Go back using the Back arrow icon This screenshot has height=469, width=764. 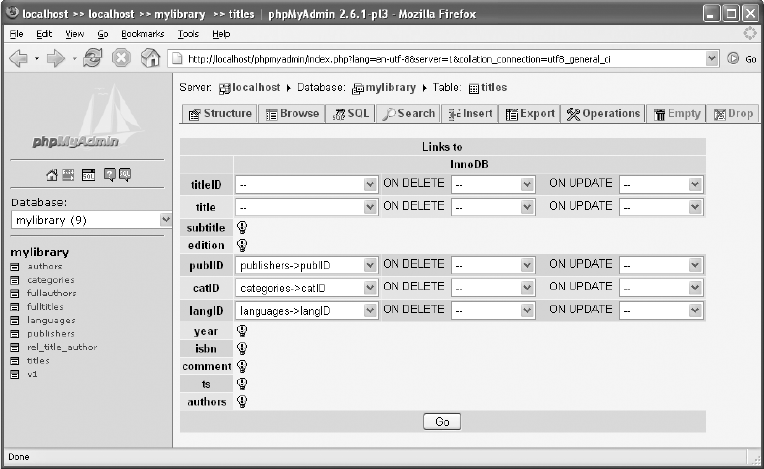point(18,59)
